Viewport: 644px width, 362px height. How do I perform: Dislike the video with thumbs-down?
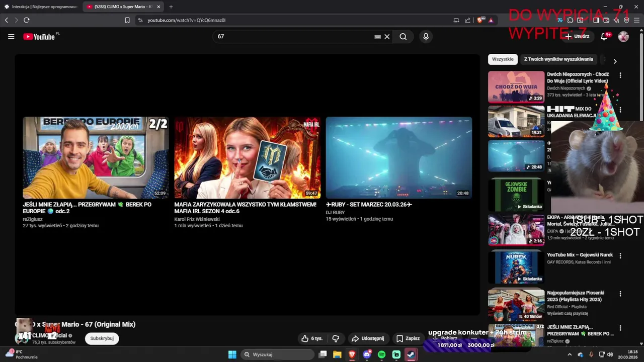click(336, 338)
